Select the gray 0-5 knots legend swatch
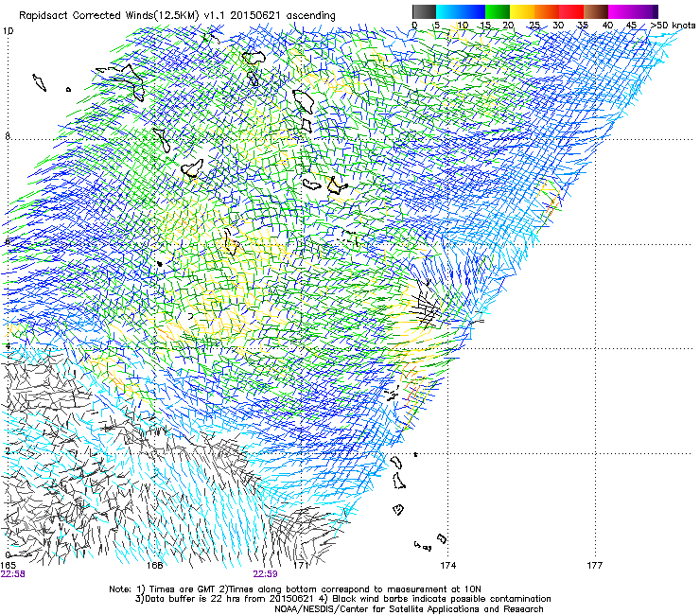Image resolution: width=700 pixels, height=615 pixels. pos(424,11)
